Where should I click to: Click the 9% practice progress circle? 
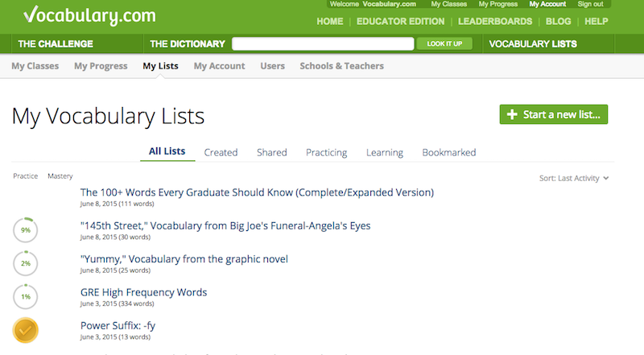click(x=26, y=230)
